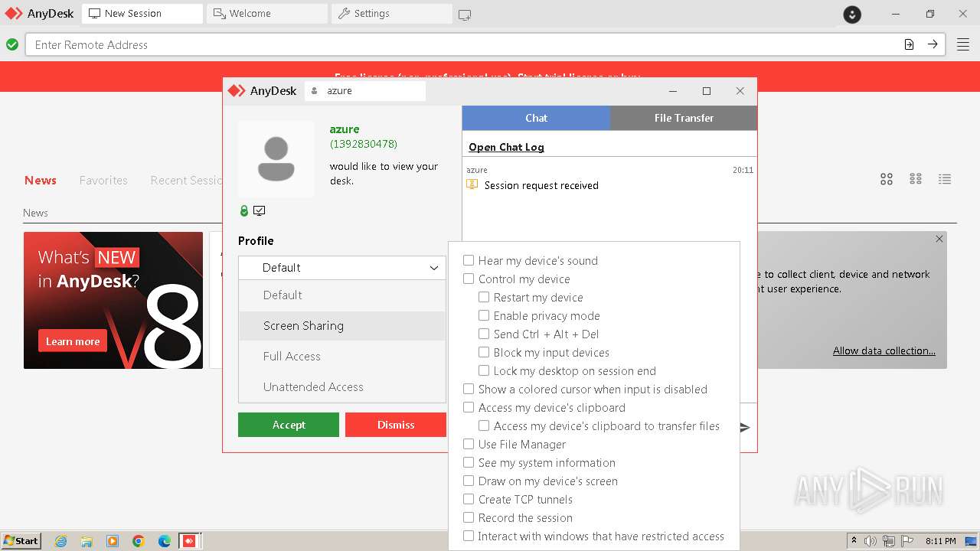Open the media player taskbar icon
The width and height of the screenshot is (980, 551).
pos(113,541)
